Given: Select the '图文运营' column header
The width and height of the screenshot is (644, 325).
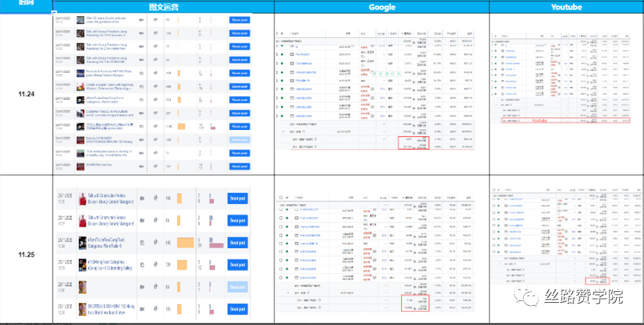Looking at the screenshot, I should (x=164, y=7).
